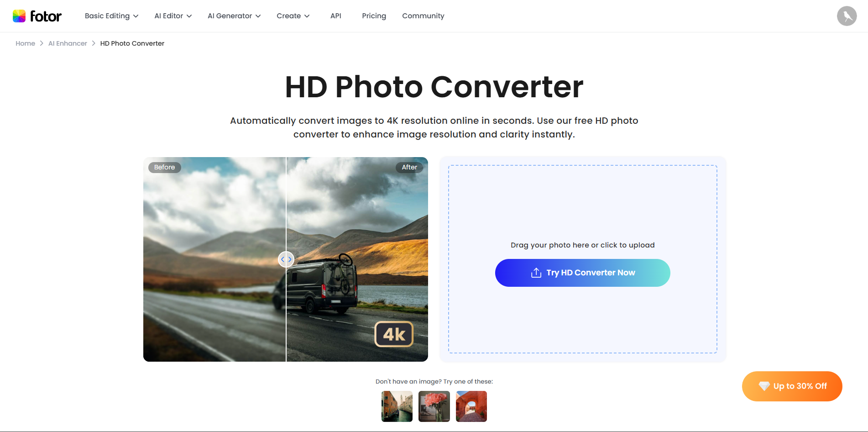Screen dimensions: 868x432
Task: Click the Before label on the comparison image
Action: [164, 167]
